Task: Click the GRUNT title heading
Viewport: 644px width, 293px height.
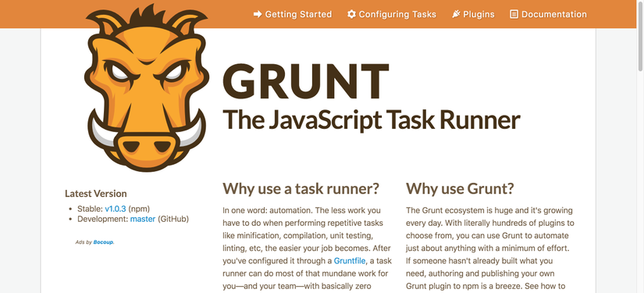Action: tap(306, 82)
